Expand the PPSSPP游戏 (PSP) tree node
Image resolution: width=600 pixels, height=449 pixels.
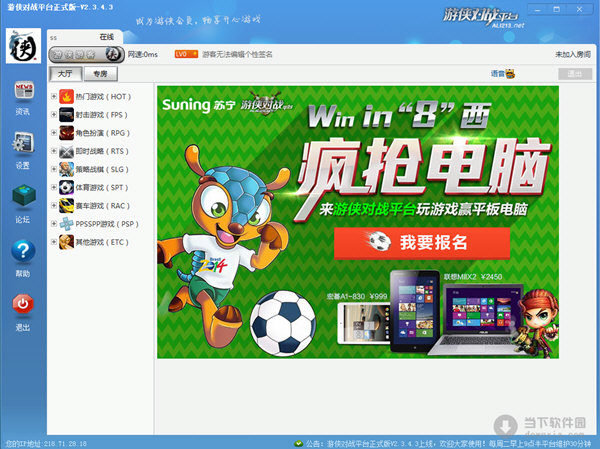54,224
